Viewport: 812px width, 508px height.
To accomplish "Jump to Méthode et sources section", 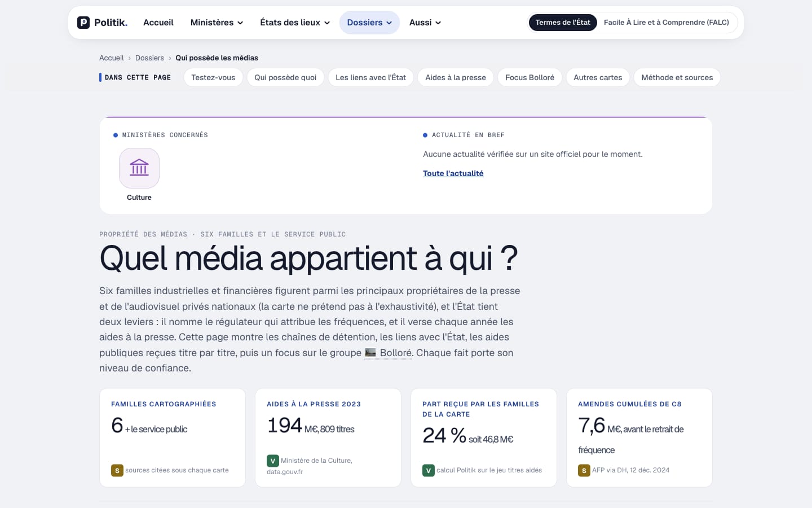I will (677, 77).
